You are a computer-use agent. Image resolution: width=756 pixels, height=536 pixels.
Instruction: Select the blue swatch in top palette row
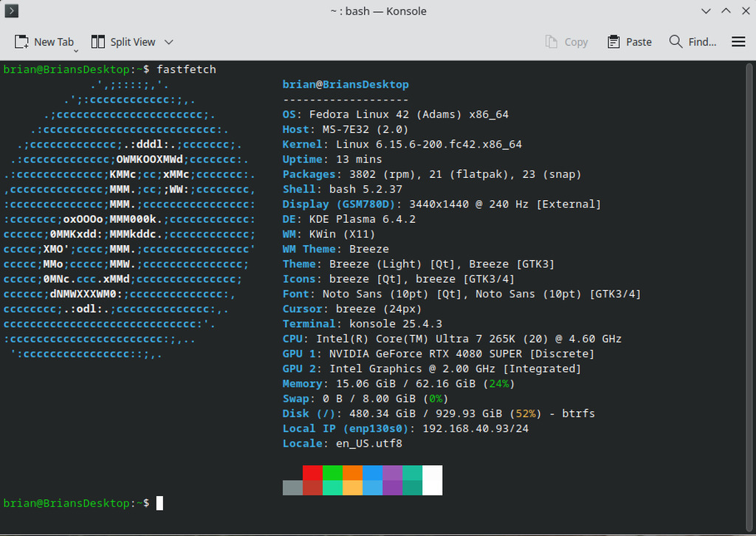[x=373, y=473]
